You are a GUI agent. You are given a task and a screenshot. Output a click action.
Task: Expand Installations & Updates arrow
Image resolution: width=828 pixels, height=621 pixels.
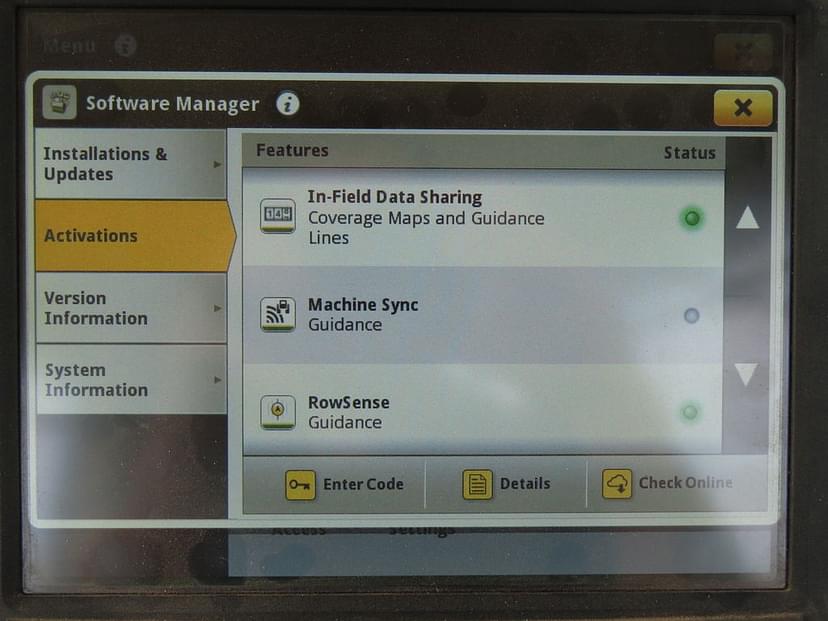click(x=217, y=164)
